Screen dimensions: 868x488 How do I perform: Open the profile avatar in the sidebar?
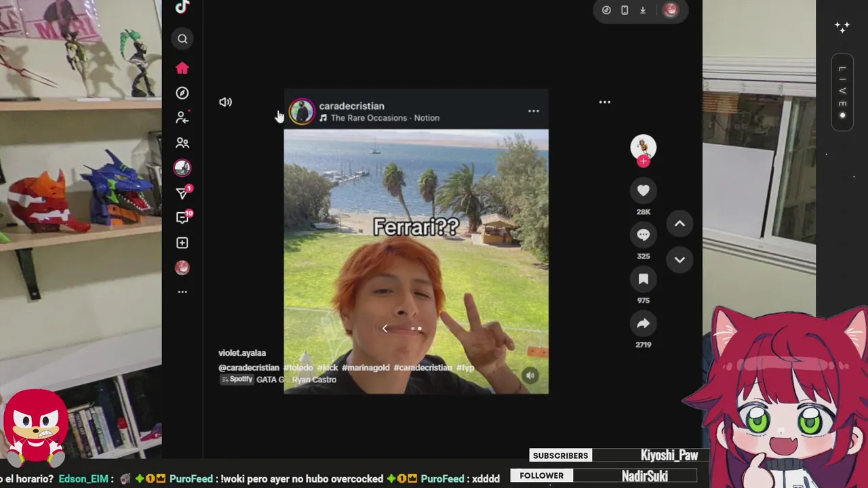[x=182, y=268]
